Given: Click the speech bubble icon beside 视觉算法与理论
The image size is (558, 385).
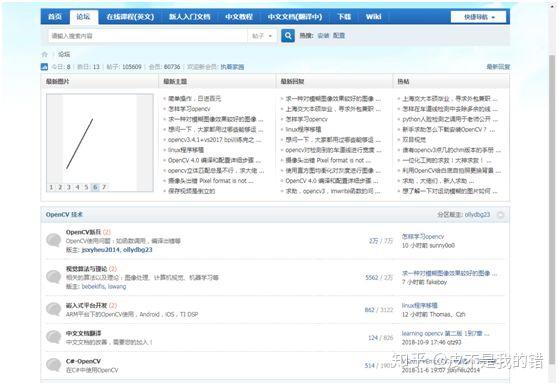Looking at the screenshot, I should pyautogui.click(x=53, y=277).
